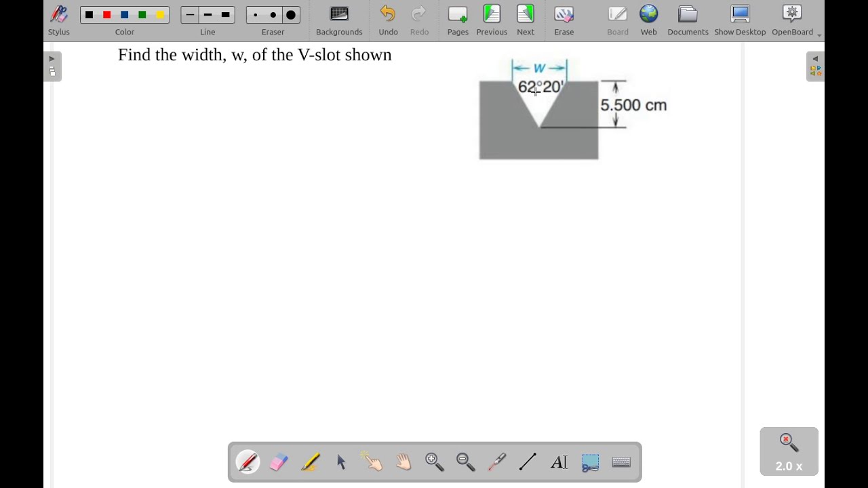Choose the thick line width
Image resolution: width=868 pixels, height=488 pixels.
(226, 15)
